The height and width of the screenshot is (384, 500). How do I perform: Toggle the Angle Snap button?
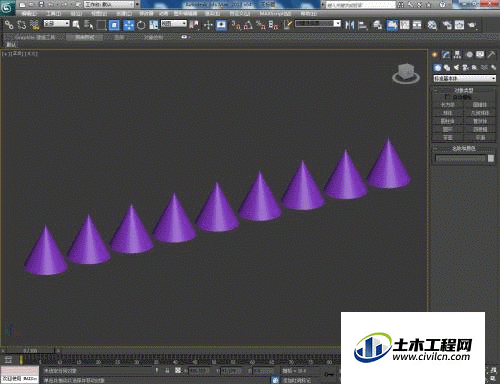coord(248,25)
